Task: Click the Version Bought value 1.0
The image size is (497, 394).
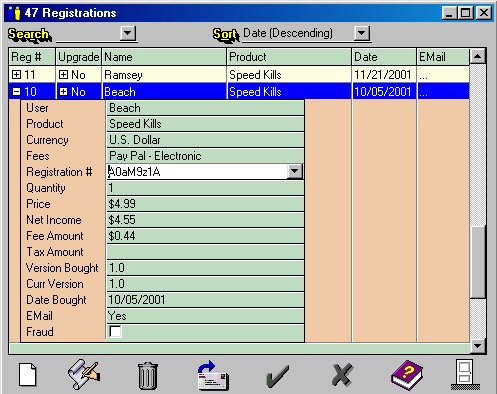Action: (205, 268)
